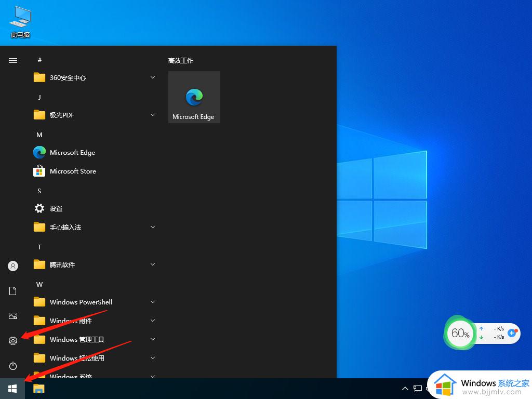The image size is (532, 399).
Task: Click the blue plus icon on speed widget
Action: click(x=512, y=333)
